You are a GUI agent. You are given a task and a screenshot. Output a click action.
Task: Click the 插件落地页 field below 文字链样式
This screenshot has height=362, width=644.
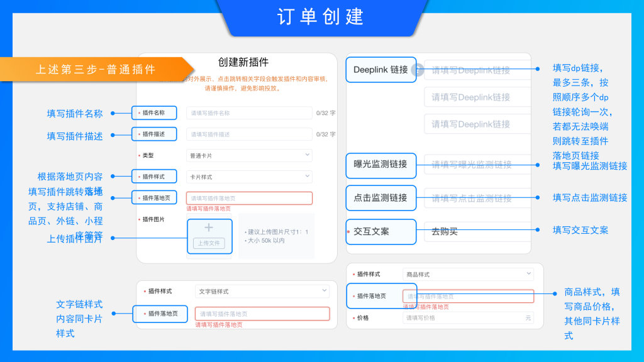pos(262,314)
